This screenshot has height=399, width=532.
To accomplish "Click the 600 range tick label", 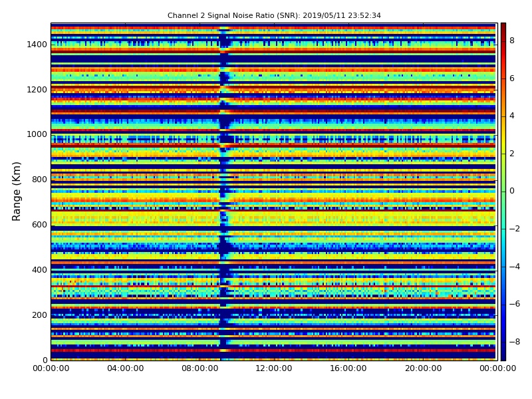I will coord(40,225).
